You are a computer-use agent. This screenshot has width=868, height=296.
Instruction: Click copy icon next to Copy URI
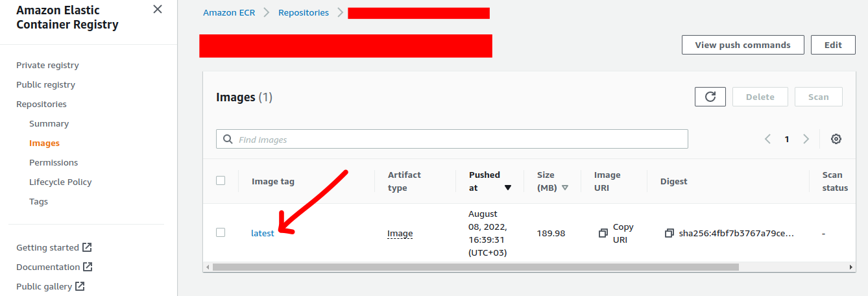(603, 233)
